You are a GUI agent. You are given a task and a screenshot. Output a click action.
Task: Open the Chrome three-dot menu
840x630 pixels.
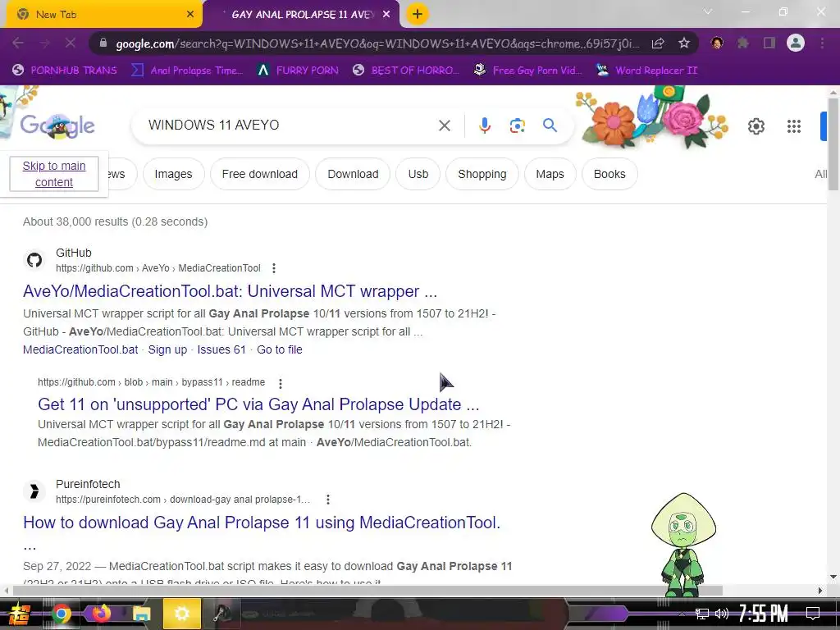click(x=822, y=43)
